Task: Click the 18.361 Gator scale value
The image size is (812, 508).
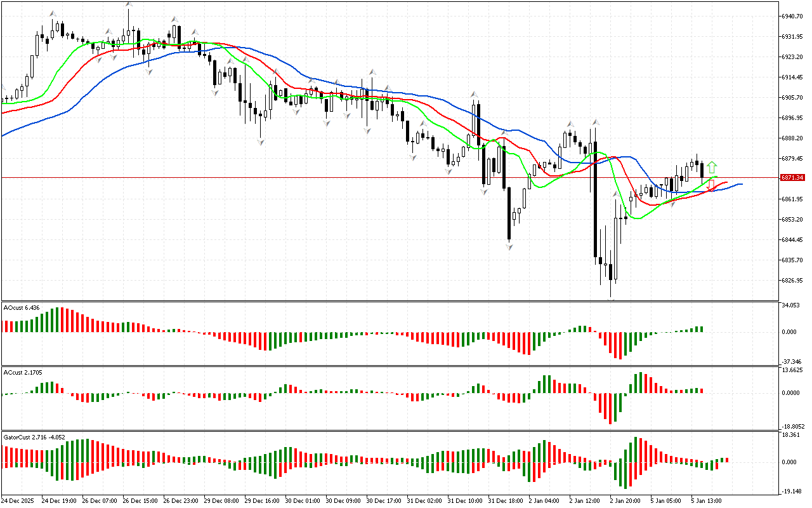Action: point(790,435)
